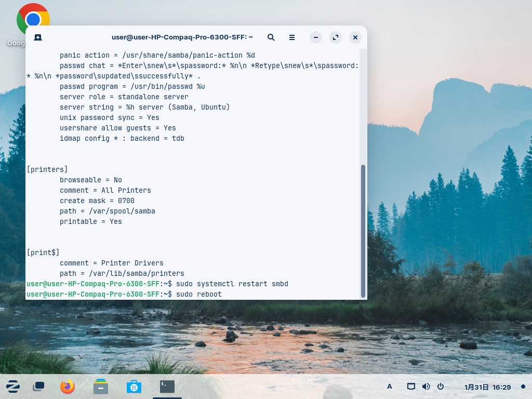Open the Files manager from taskbar
The height and width of the screenshot is (399, 532).
point(101,387)
